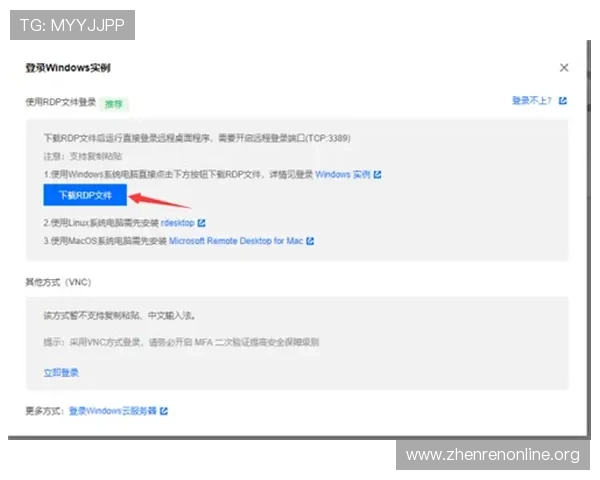Viewport: 600px width, 480px height.
Task: Click the 下载RDP文件 button
Action: pyautogui.click(x=85, y=195)
